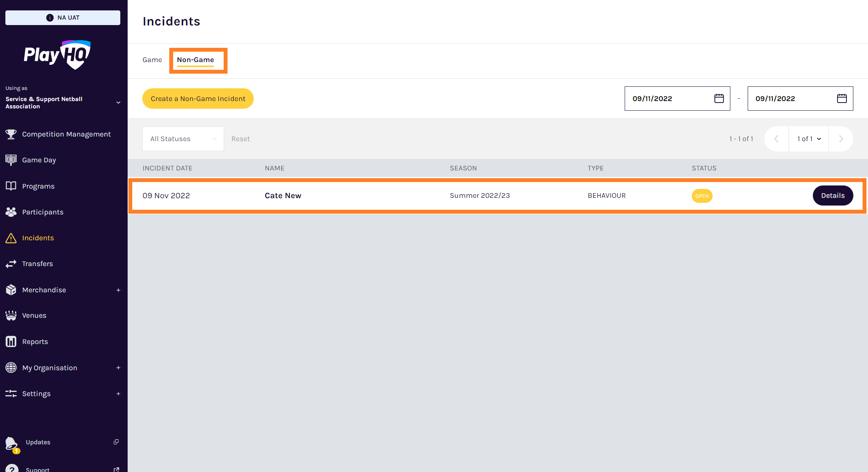Click the Settings sliders icon
This screenshot has height=472, width=868.
11,394
